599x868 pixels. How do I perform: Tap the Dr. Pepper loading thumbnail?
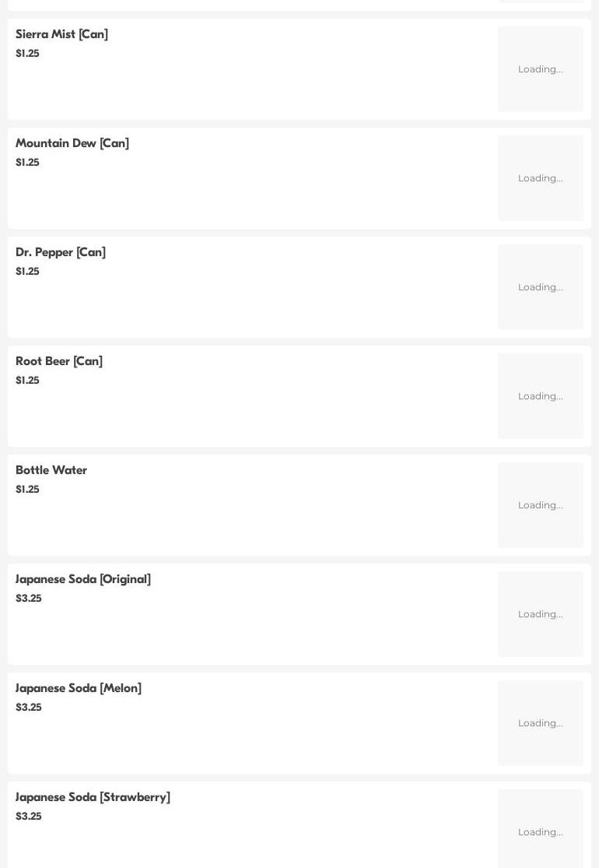(540, 287)
